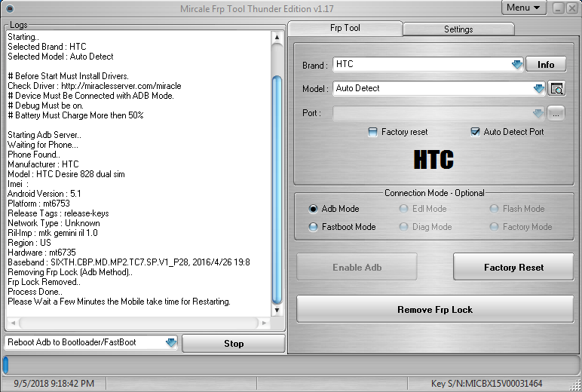The height and width of the screenshot is (392, 582).
Task: Close the Frp Tool window
Action: pos(572,8)
